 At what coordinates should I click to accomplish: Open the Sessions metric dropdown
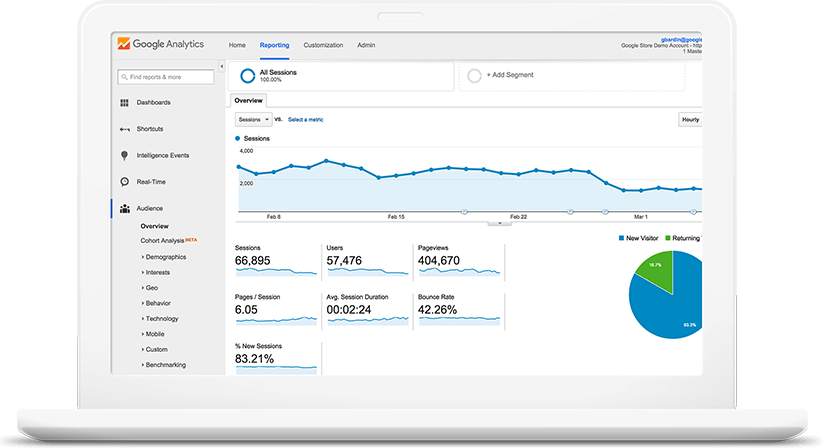pos(252,119)
